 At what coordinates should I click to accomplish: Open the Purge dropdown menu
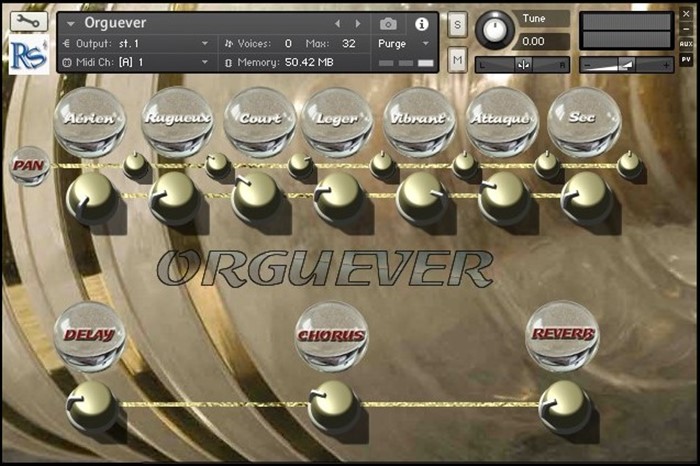point(404,44)
